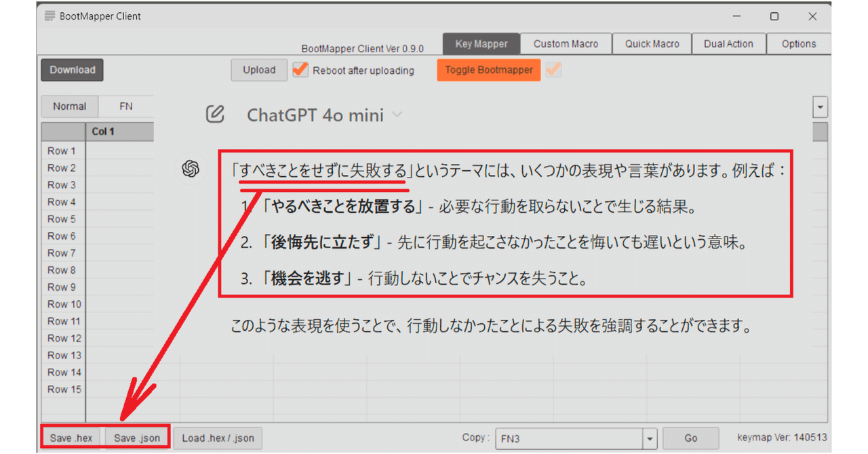This screenshot has height=454, width=868.
Task: Save the keymap as .json
Action: click(x=136, y=437)
